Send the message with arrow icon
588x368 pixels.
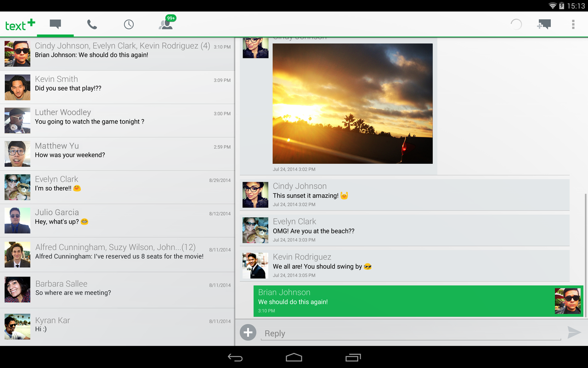tap(574, 332)
